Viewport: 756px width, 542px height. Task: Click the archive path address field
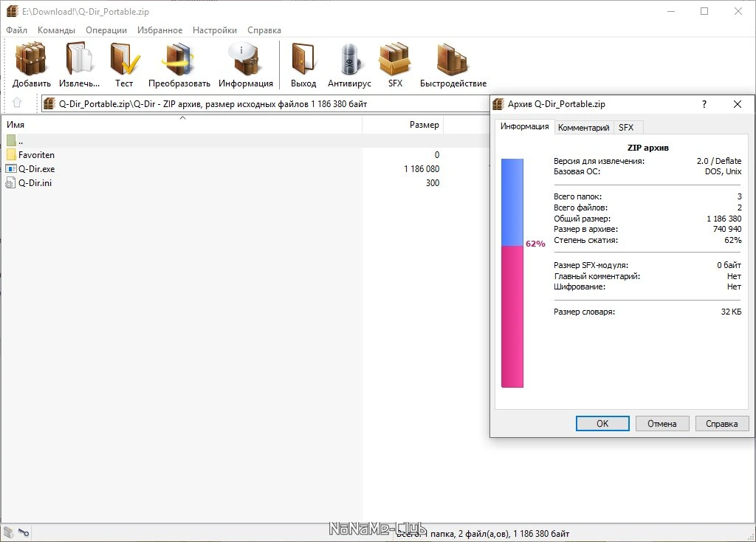pos(265,103)
